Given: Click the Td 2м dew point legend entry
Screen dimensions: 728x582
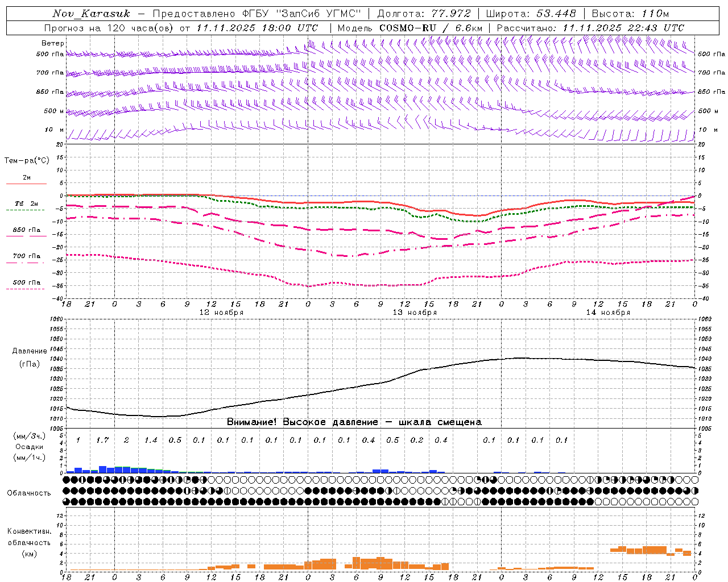Looking at the screenshot, I should (x=26, y=203).
